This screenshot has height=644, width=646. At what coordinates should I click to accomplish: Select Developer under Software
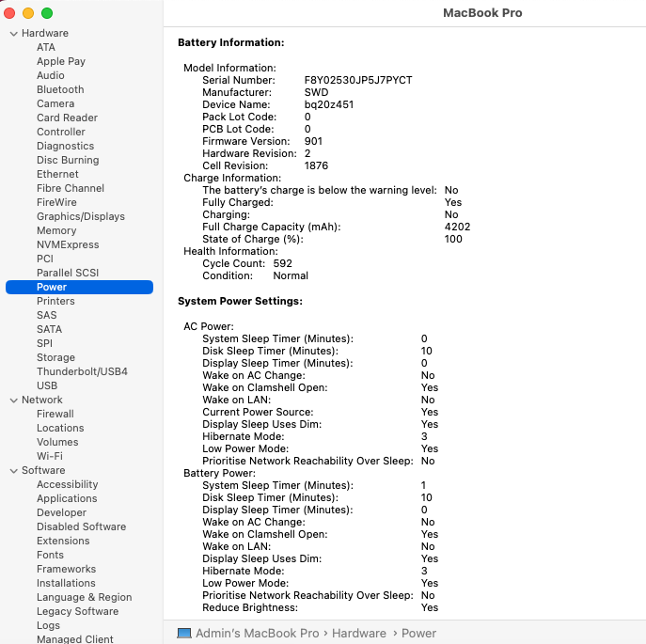[x=61, y=512]
